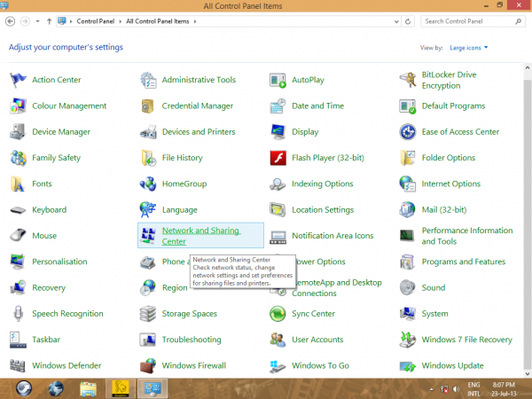Open the Personalisation link
The width and height of the screenshot is (532, 399).
point(59,262)
